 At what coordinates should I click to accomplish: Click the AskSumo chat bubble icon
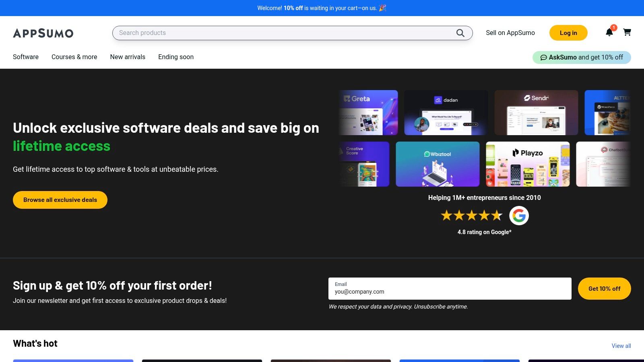(543, 58)
